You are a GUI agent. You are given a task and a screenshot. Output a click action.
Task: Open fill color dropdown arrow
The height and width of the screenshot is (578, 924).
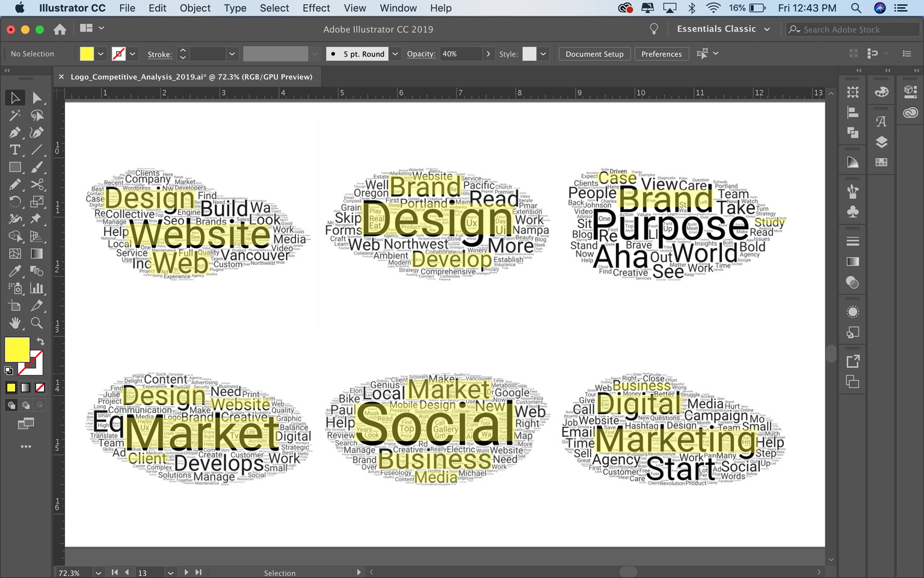100,54
